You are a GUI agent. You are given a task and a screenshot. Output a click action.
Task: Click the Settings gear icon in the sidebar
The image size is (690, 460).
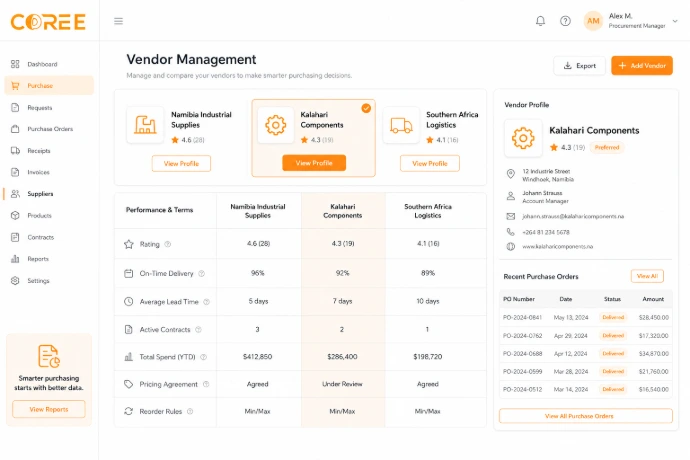[x=15, y=280]
